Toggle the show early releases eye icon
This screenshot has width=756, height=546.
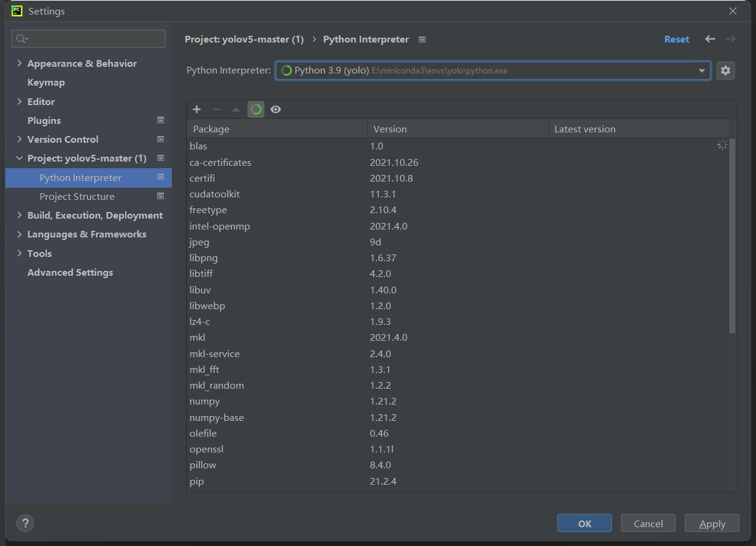[276, 109]
